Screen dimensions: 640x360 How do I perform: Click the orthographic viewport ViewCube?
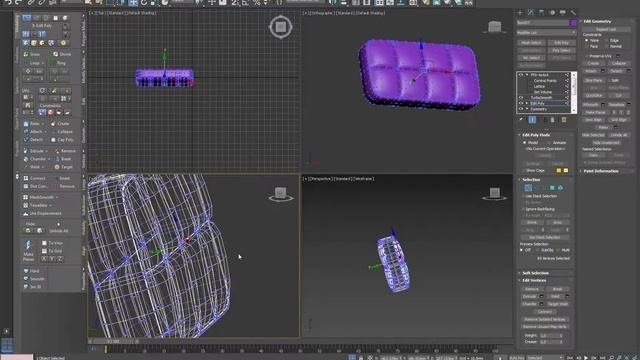pos(495,27)
